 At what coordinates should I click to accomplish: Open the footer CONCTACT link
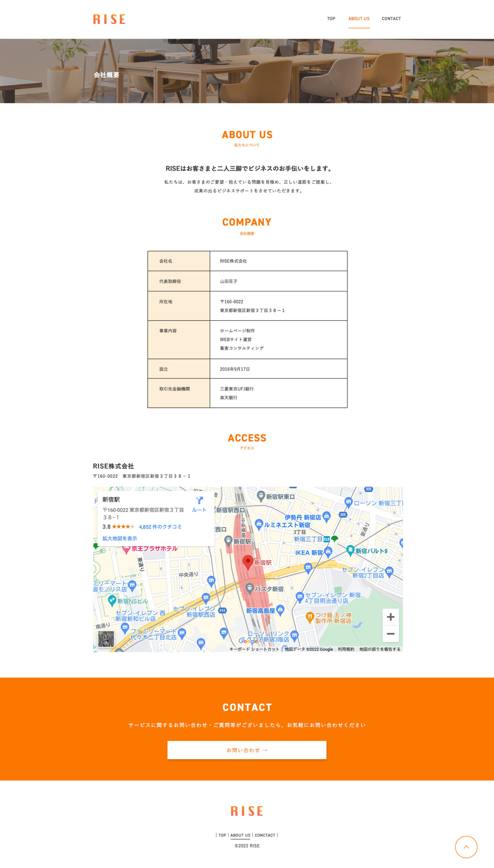(265, 835)
